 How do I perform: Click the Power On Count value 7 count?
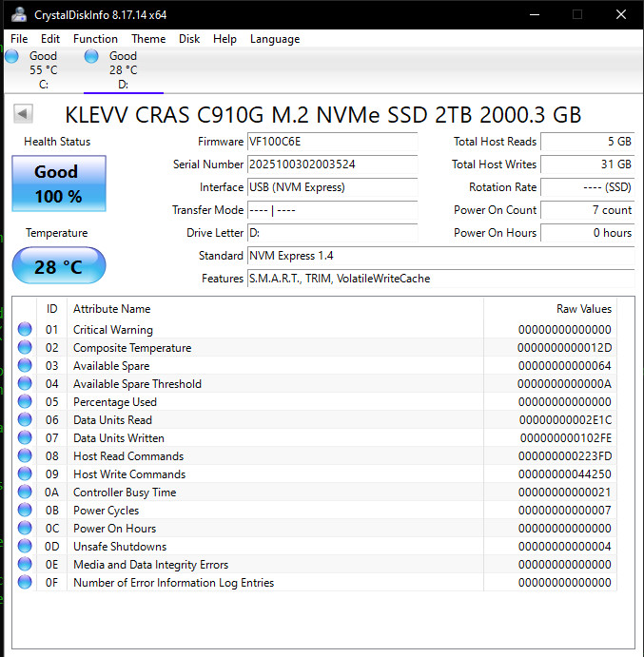tap(587, 210)
